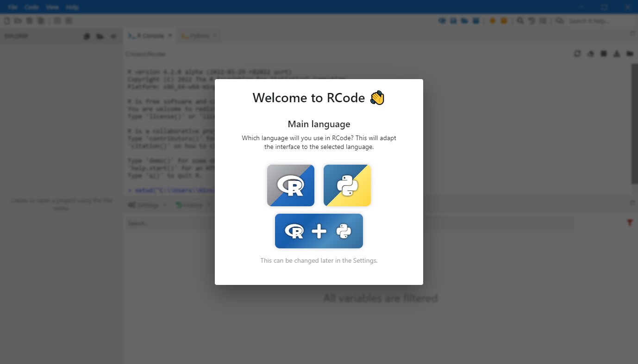The image size is (638, 364).
Task: Click the orange square toolbar icon
Action: click(x=504, y=21)
